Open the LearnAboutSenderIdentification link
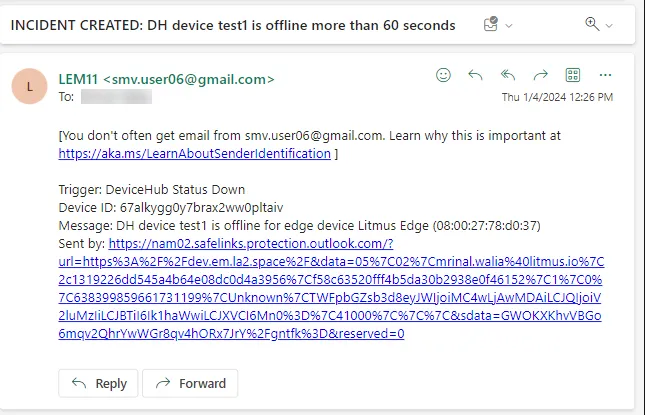Viewport: 645px width, 415px height. pyautogui.click(x=195, y=153)
